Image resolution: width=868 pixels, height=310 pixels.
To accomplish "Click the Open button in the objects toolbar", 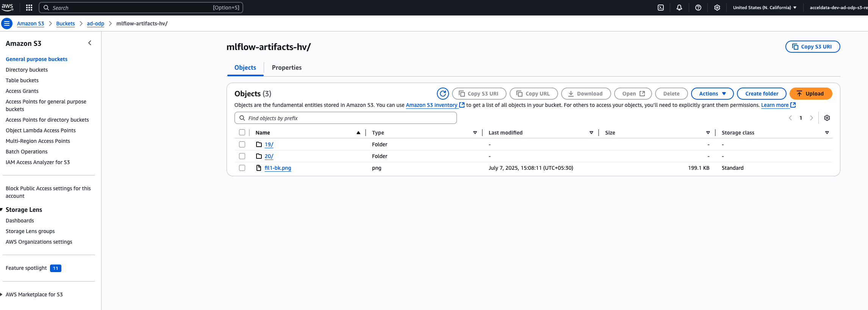I will point(633,94).
